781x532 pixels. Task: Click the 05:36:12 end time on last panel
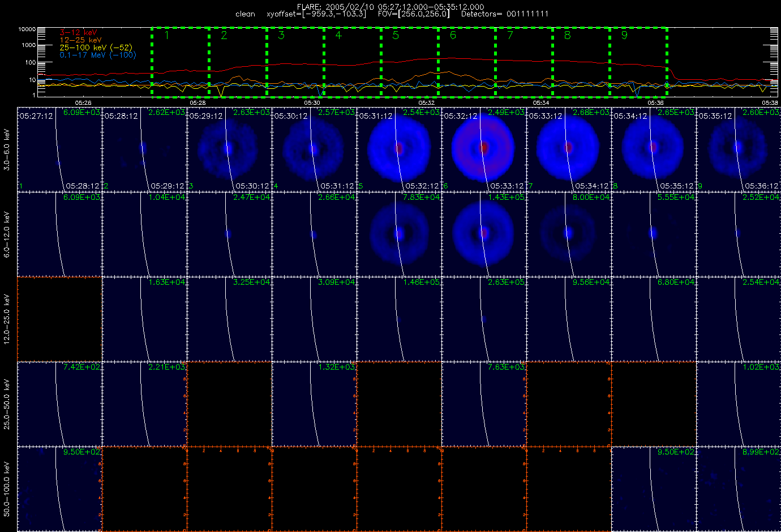point(762,186)
